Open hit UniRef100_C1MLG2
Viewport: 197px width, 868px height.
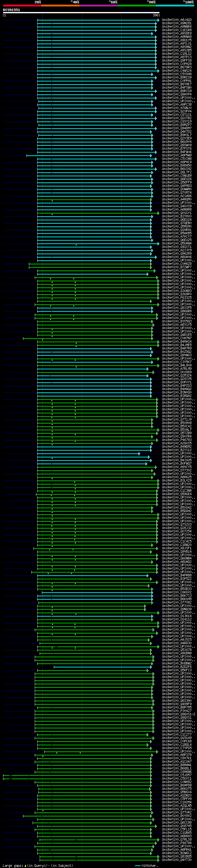pos(177,54)
